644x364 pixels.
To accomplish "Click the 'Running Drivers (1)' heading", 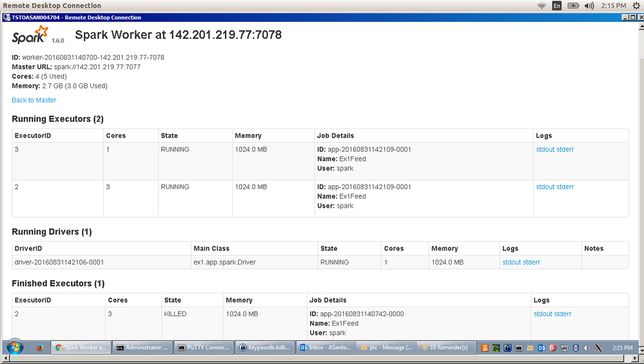I will 52,232.
